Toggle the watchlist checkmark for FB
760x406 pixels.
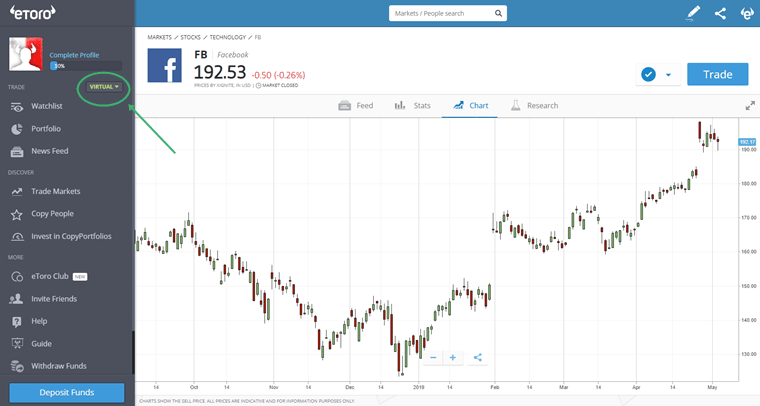coord(649,75)
